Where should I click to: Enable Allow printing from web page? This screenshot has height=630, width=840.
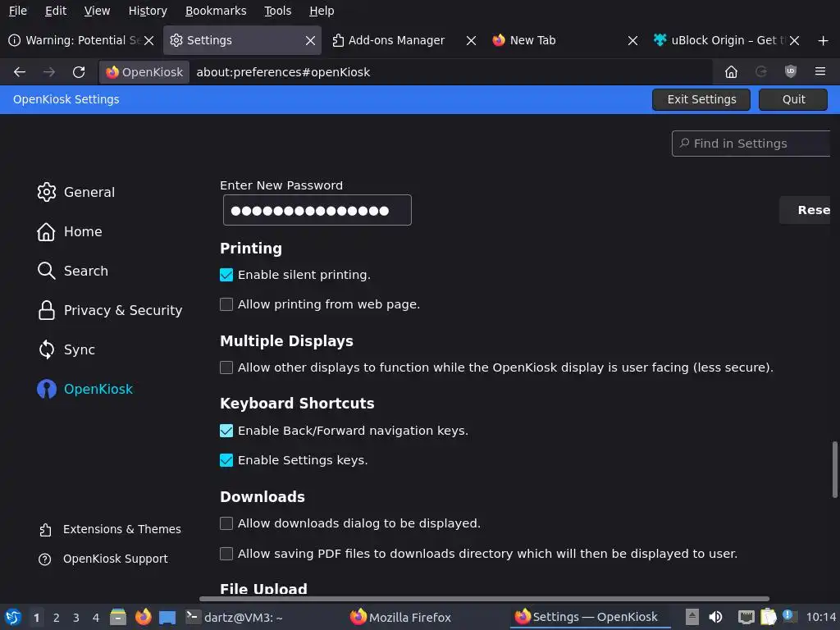pos(226,304)
